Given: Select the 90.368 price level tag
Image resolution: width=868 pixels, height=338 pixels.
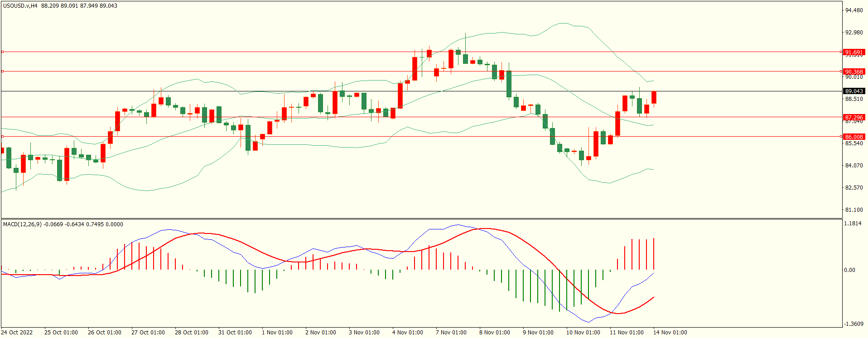Looking at the screenshot, I should [854, 71].
